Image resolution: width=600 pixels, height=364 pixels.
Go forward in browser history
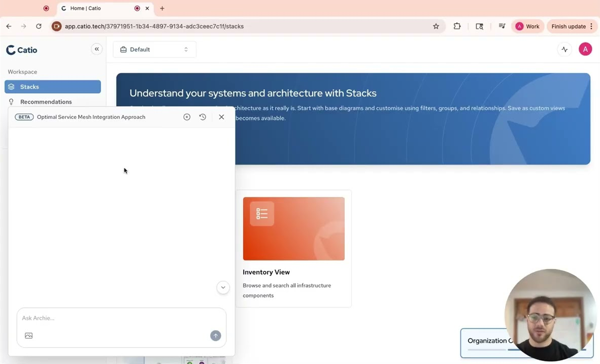(24, 26)
